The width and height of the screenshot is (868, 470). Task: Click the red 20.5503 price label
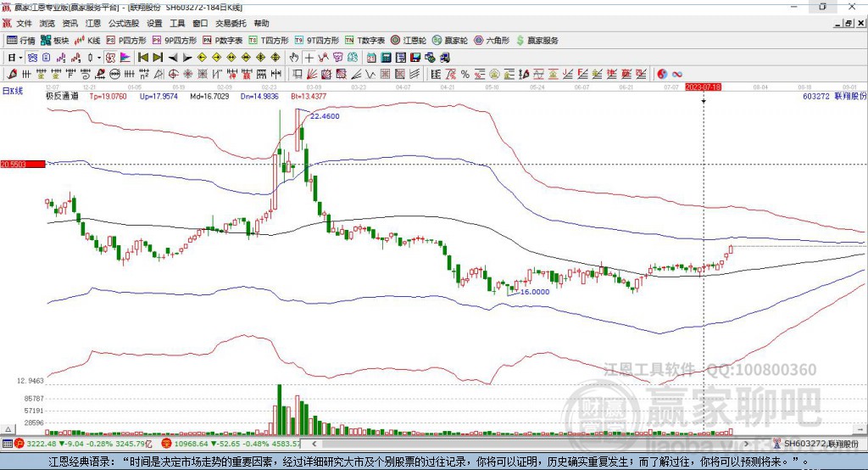click(23, 164)
